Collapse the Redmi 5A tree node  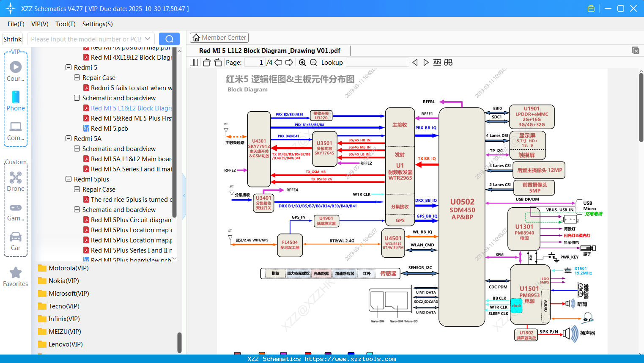[x=68, y=138]
